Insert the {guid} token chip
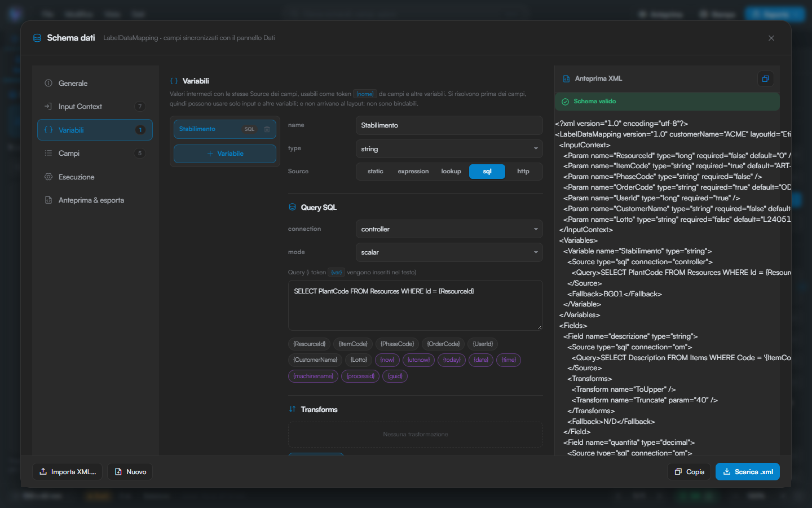Viewport: 812px width, 508px height. click(x=395, y=376)
